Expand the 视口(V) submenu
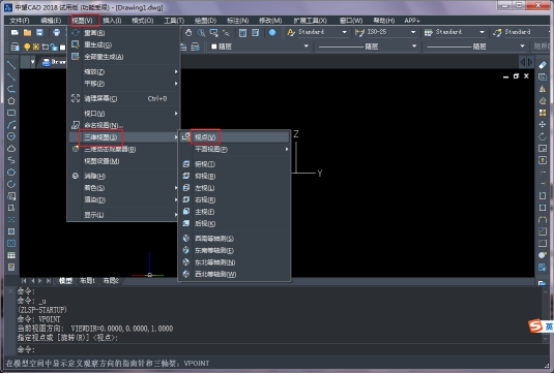 (124, 113)
